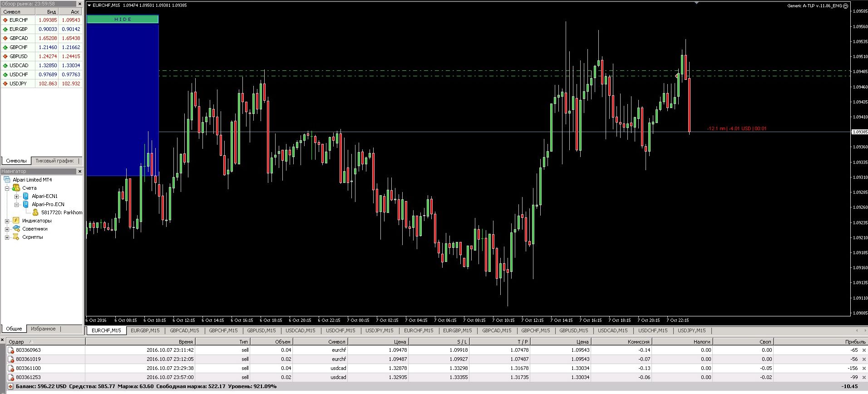
Task: Click the Тип column header
Action: pyautogui.click(x=222, y=342)
